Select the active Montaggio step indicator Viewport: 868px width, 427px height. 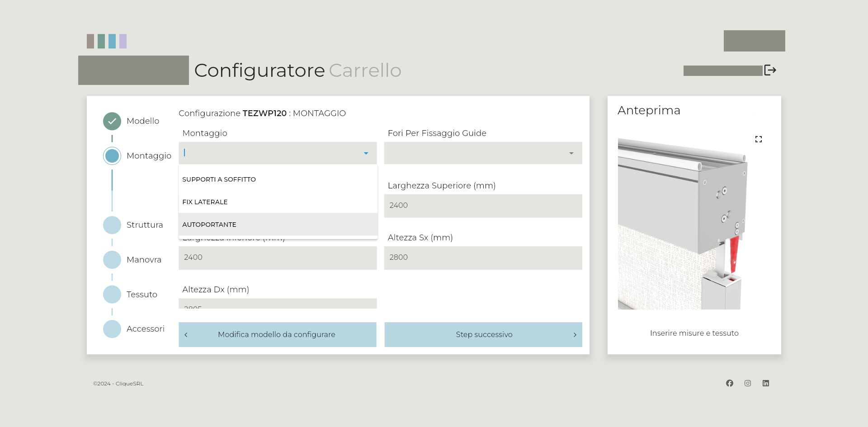pos(112,156)
